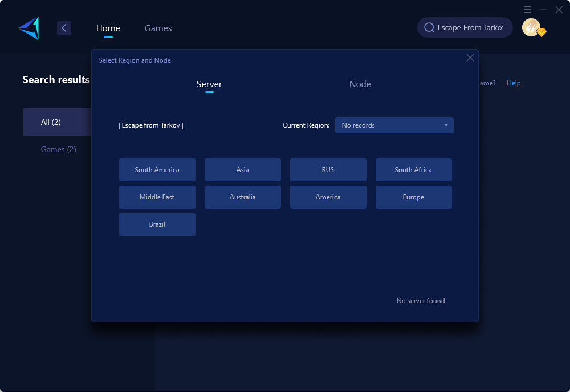Choose the Europe server
The image size is (570, 392).
tap(413, 197)
